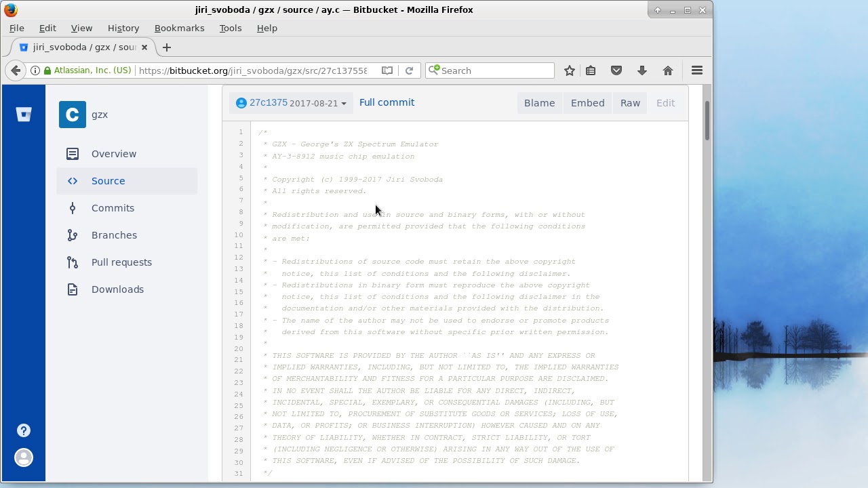
Task: Click the Embed button
Action: [x=587, y=103]
